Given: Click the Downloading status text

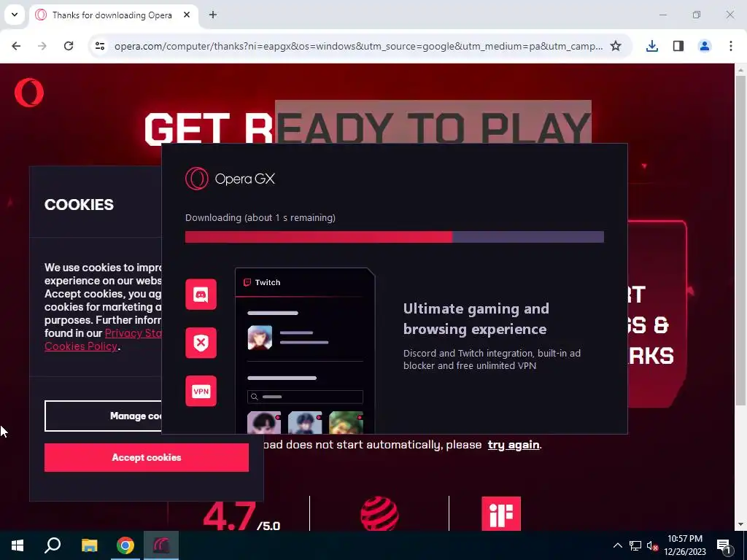Looking at the screenshot, I should pos(260,217).
